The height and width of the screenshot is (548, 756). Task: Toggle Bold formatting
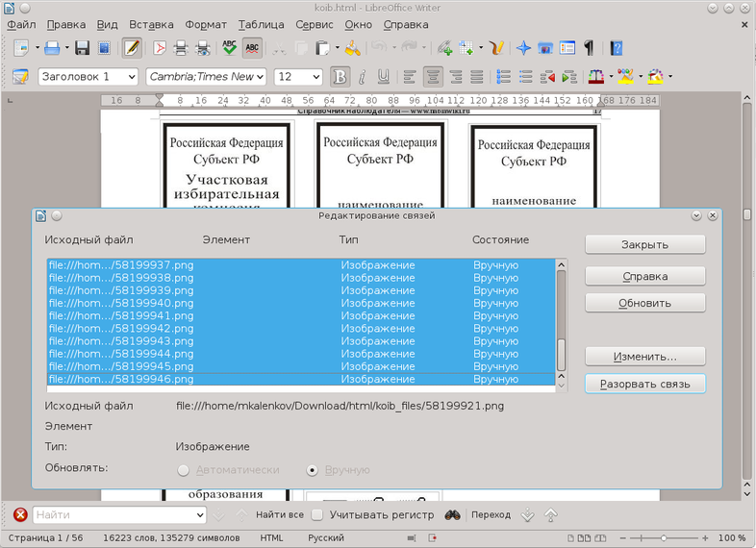point(340,76)
